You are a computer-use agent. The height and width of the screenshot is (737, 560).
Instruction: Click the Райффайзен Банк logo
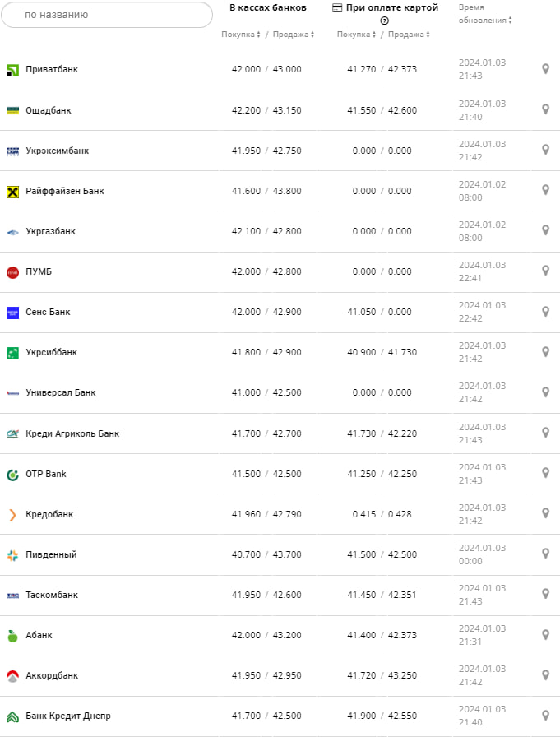pyautogui.click(x=12, y=192)
